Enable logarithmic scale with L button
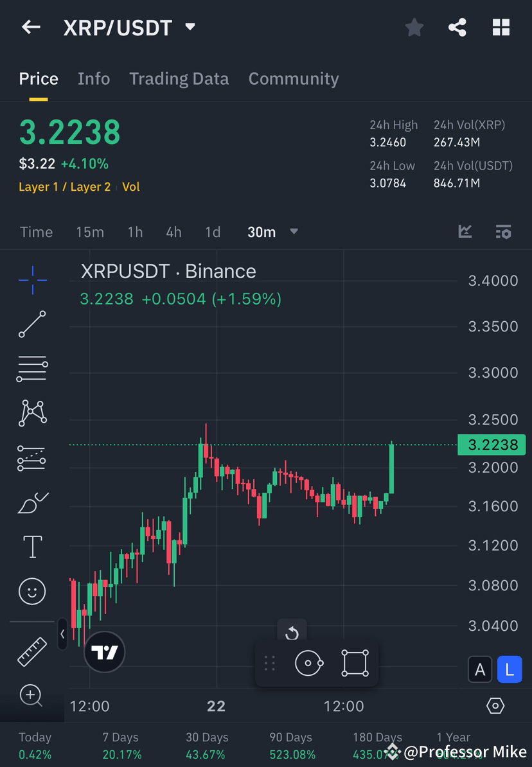 (510, 669)
